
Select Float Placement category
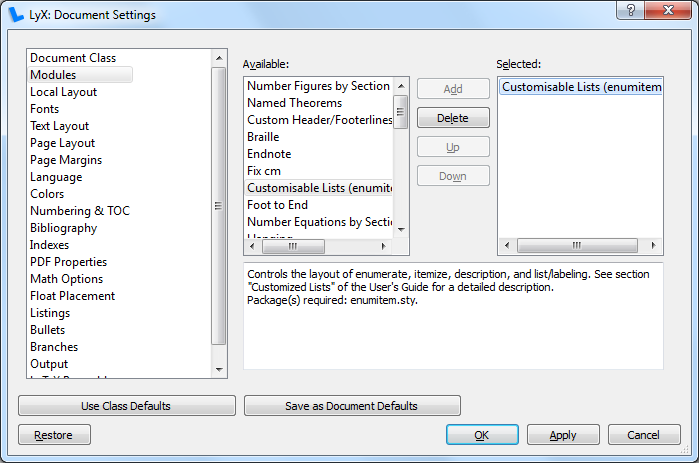72,296
